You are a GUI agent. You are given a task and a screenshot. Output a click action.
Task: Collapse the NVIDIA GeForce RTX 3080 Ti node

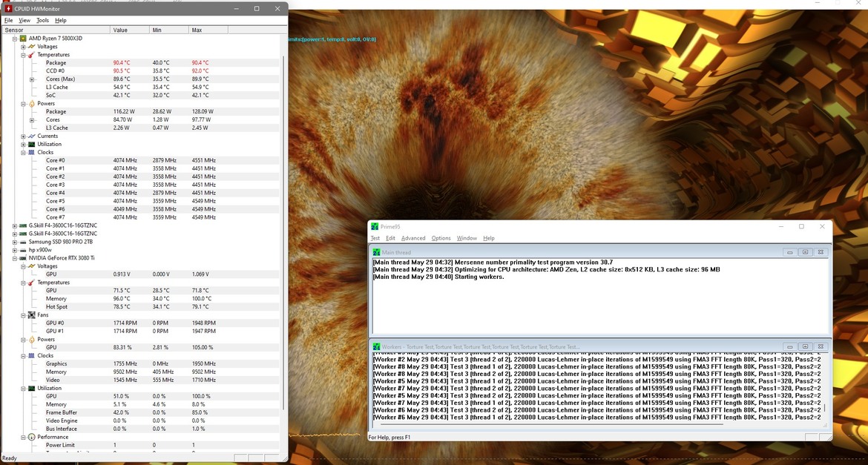click(15, 258)
